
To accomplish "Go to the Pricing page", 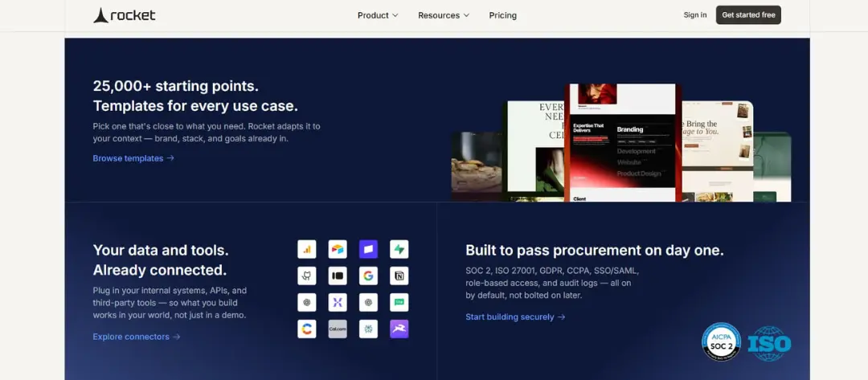I will click(x=502, y=15).
